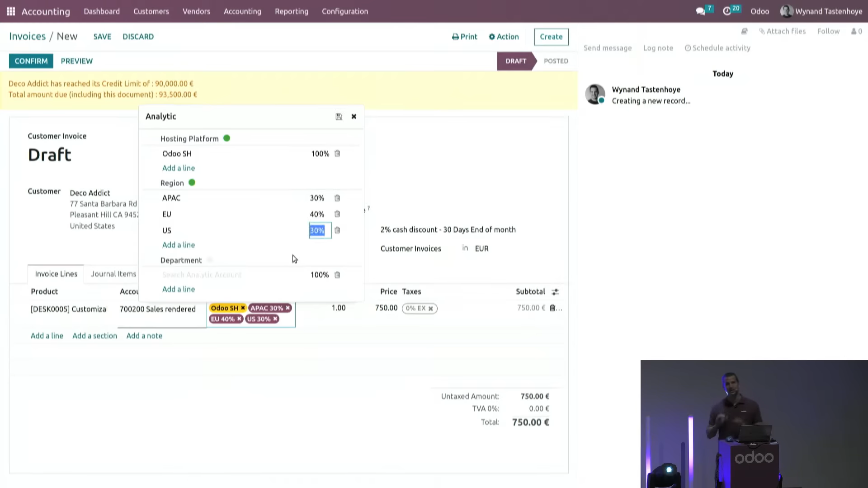Save the Analytic distribution popup
The image size is (868, 488).
click(339, 117)
